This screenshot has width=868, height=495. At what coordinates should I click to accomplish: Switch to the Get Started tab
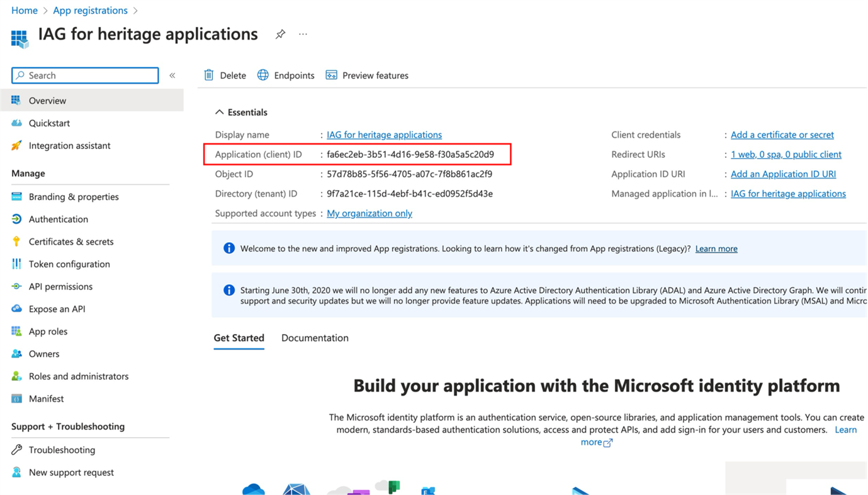(x=239, y=338)
